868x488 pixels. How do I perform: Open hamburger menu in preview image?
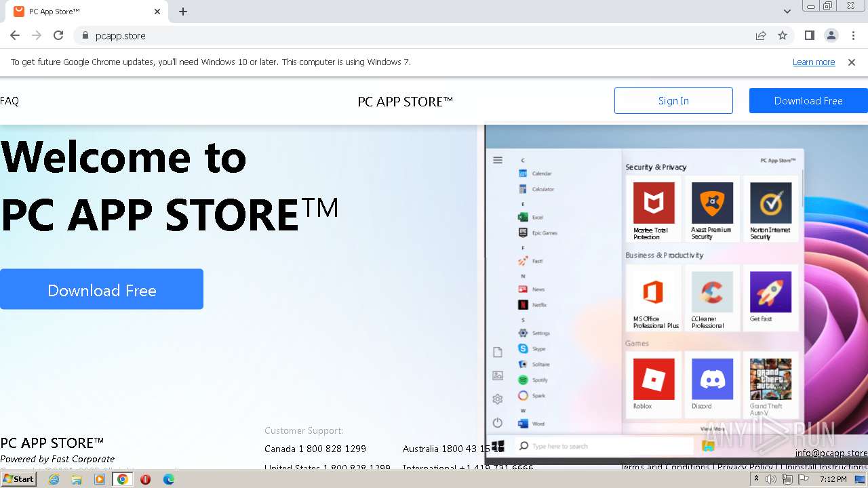pos(498,160)
